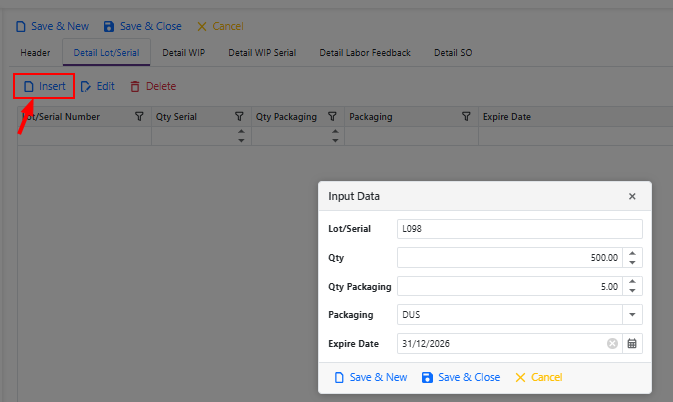This screenshot has height=402, width=673.
Task: Select the Detail Lot/Serial tab
Action: pos(106,53)
